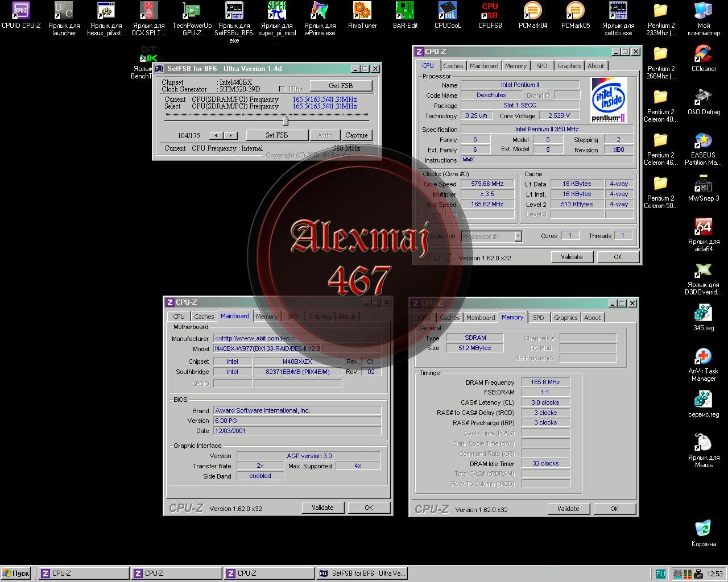Screen dimensions: 728x582
Task: Select Graphics tab in top CPU-Z window
Action: pyautogui.click(x=569, y=66)
